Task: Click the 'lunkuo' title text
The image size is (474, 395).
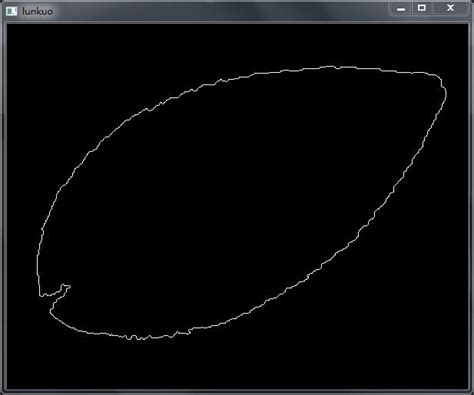Action: pyautogui.click(x=37, y=12)
